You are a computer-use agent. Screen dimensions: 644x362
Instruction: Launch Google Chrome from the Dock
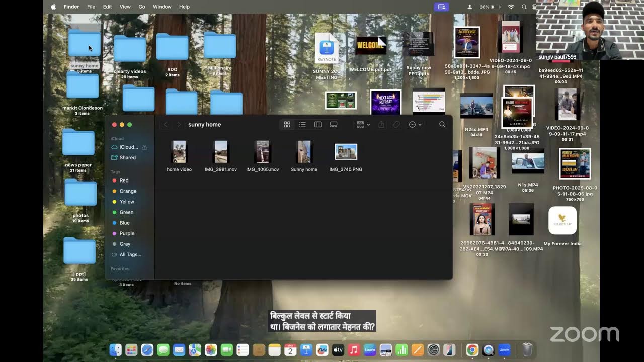tap(472, 350)
